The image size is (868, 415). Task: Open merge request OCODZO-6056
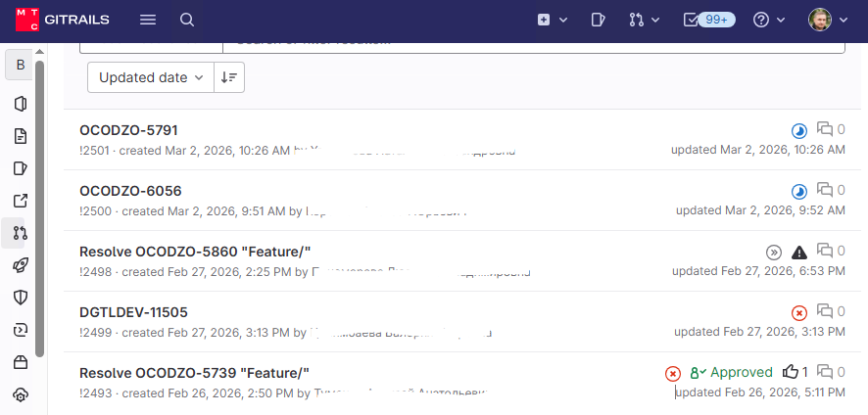[x=130, y=191]
